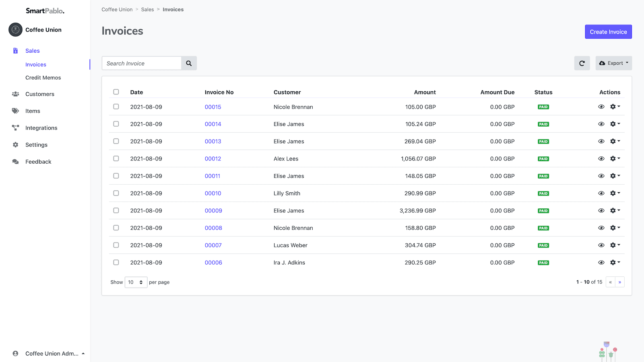
Task: Click the Create Invoice button
Action: pyautogui.click(x=608, y=31)
